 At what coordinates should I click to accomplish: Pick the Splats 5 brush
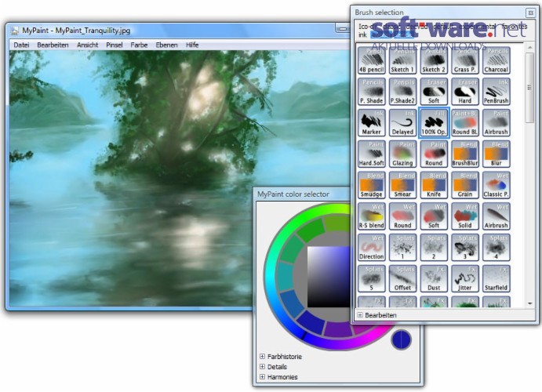tap(371, 278)
